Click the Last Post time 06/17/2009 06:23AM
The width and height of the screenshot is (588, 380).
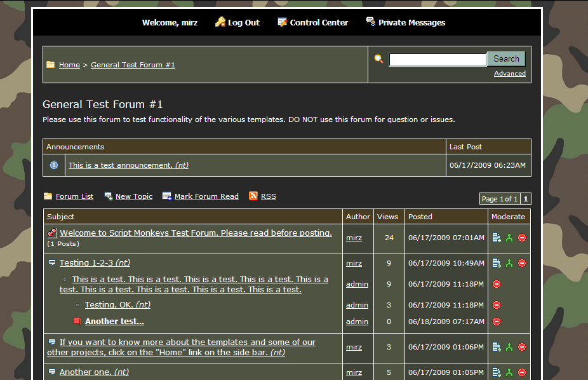(x=488, y=165)
